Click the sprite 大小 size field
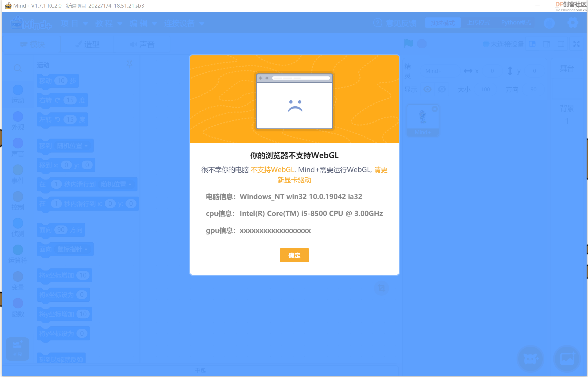The image size is (588, 377). click(485, 89)
